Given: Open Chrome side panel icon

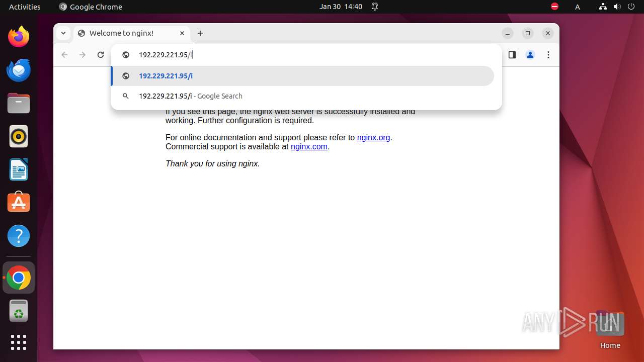Looking at the screenshot, I should click(x=512, y=55).
